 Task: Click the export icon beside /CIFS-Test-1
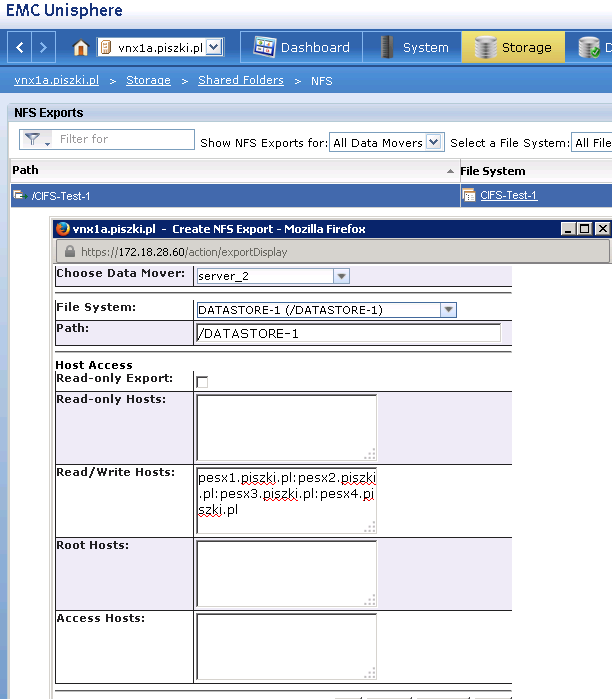point(20,195)
